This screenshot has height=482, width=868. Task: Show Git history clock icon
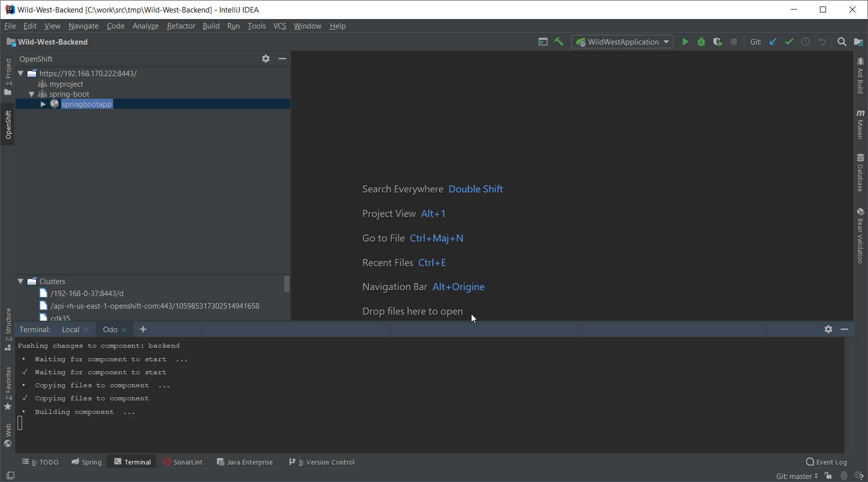805,42
